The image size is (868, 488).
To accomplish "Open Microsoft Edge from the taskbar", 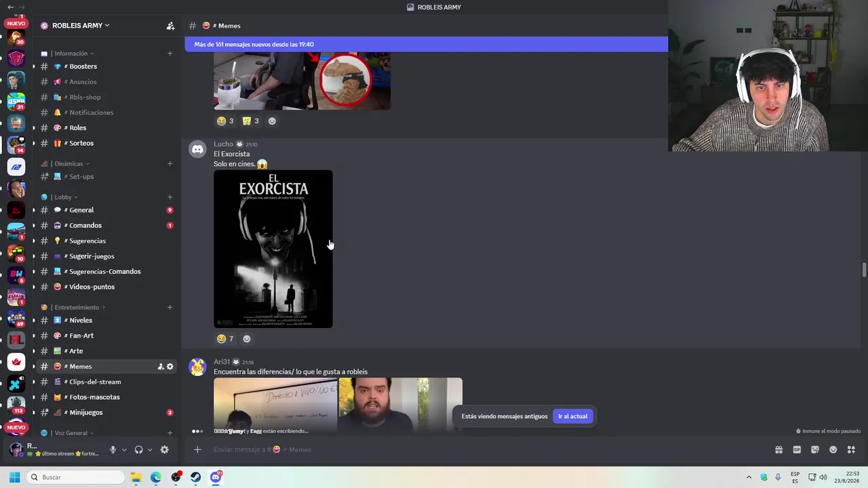I will pos(156,477).
